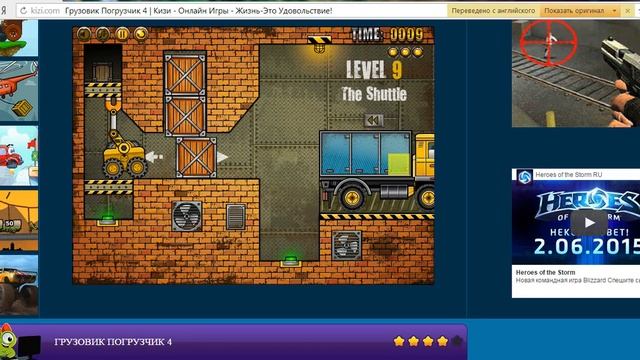Click the rewind double-arrow sign in game

(x=374, y=120)
